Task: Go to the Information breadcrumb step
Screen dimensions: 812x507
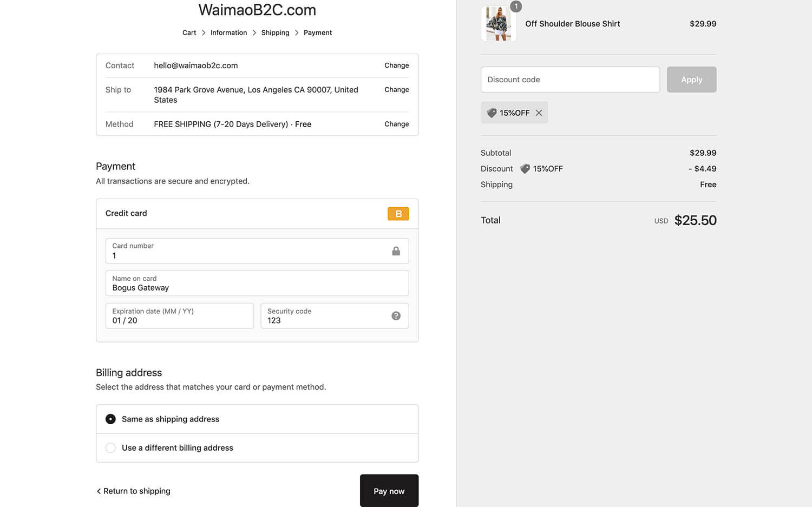Action: tap(228, 33)
